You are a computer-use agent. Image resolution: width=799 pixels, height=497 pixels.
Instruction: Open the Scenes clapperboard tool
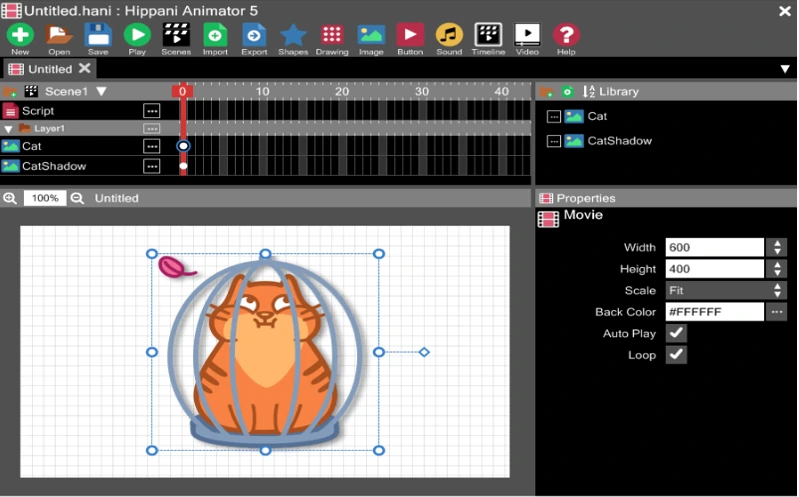[176, 35]
